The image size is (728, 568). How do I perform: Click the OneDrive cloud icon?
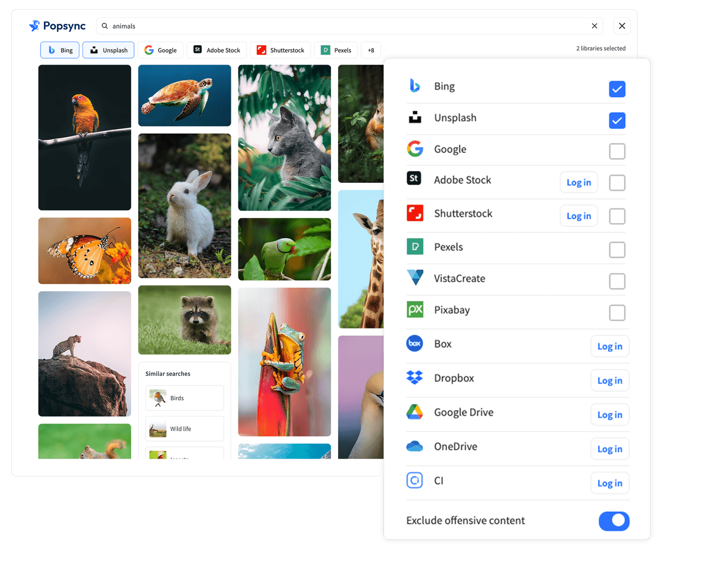(415, 446)
